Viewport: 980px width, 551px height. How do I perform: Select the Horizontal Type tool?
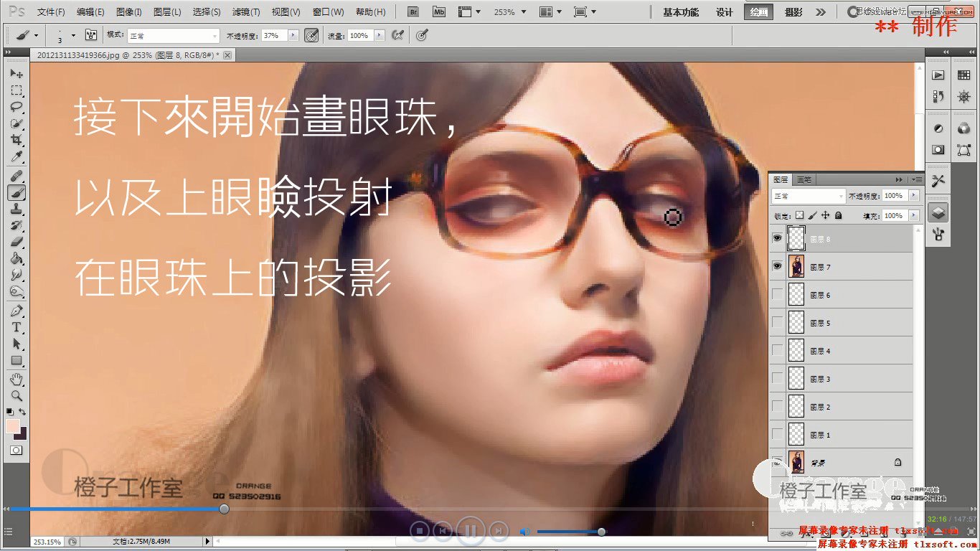click(x=17, y=327)
